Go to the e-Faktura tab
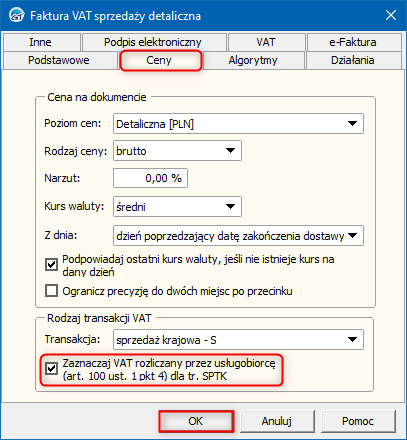The height and width of the screenshot is (440, 407). 353,42
